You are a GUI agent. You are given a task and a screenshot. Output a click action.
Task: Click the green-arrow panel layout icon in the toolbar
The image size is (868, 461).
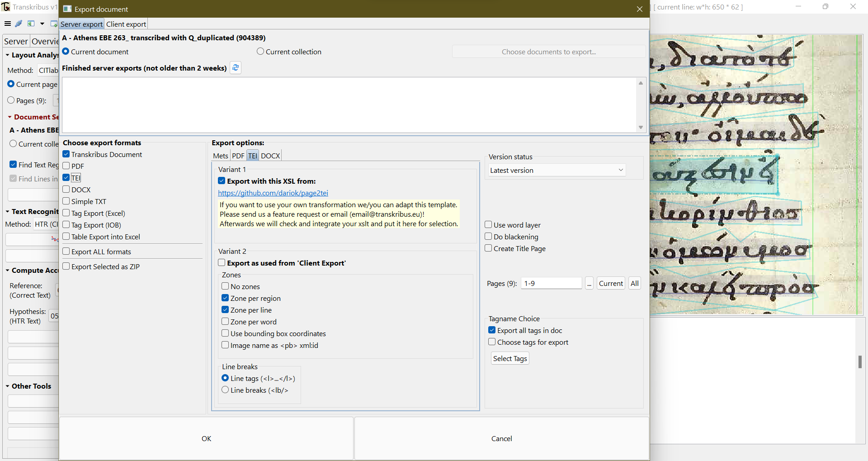(x=31, y=24)
